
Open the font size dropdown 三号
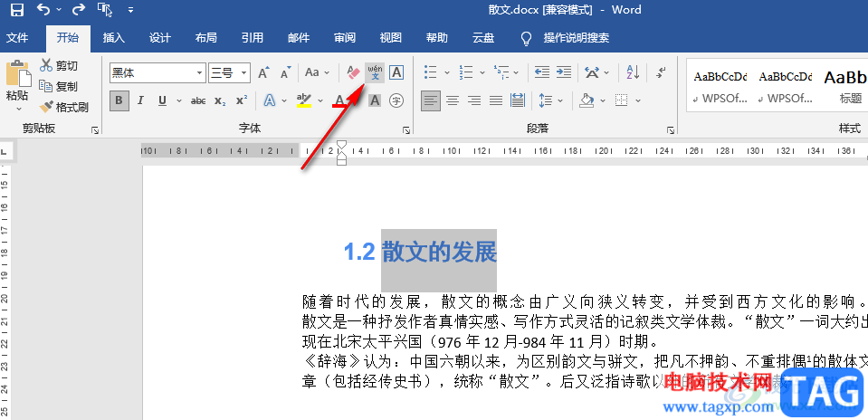click(x=244, y=73)
